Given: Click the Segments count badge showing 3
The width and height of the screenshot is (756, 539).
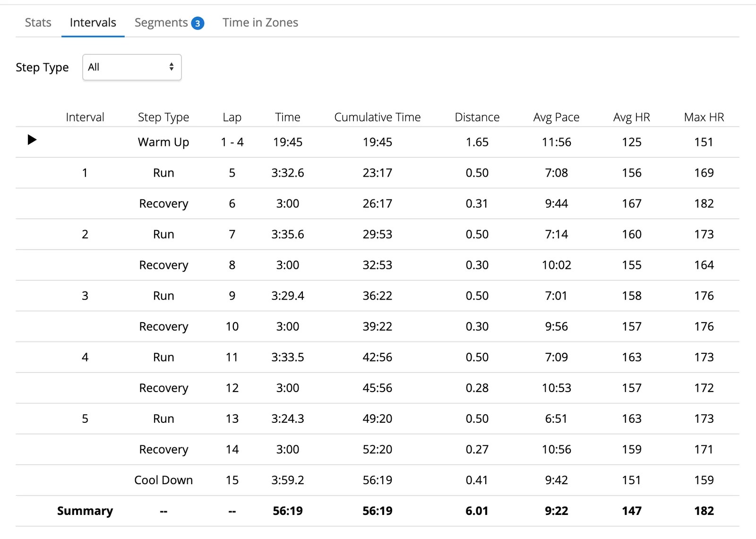Looking at the screenshot, I should point(198,22).
